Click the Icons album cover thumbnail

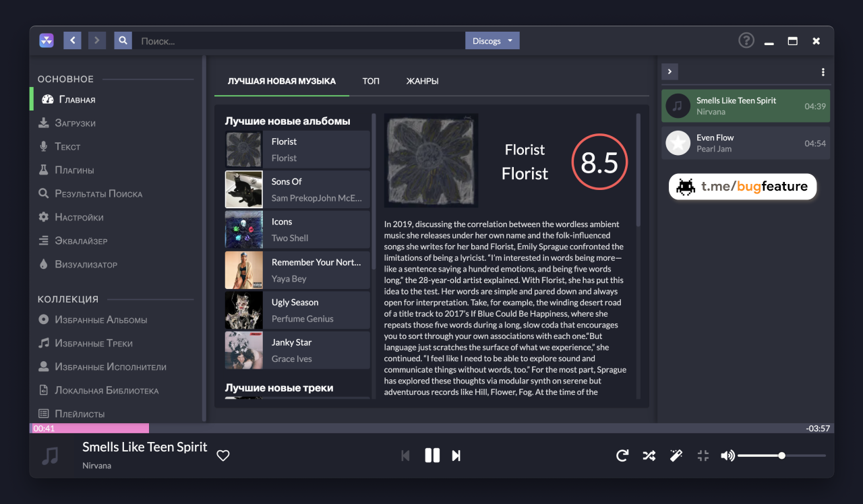pos(244,230)
